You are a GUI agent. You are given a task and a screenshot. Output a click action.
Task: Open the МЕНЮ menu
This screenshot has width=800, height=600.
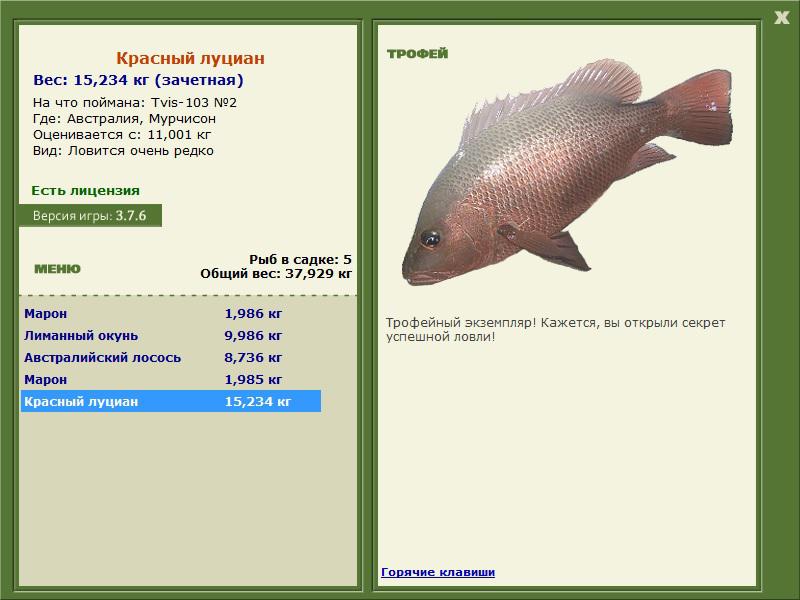[57, 269]
